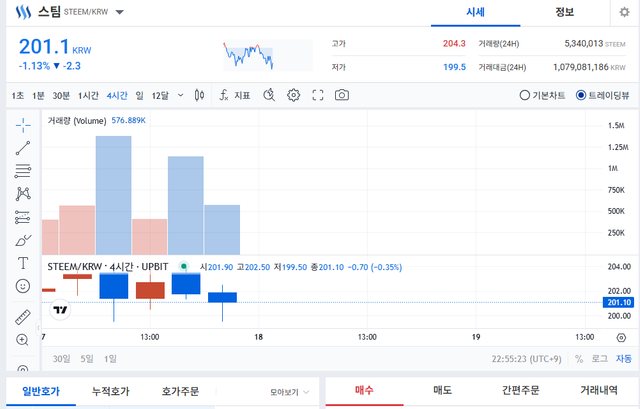This screenshot has width=640, height=409.
Task: Open chart settings gear in toolbar
Action: [293, 95]
